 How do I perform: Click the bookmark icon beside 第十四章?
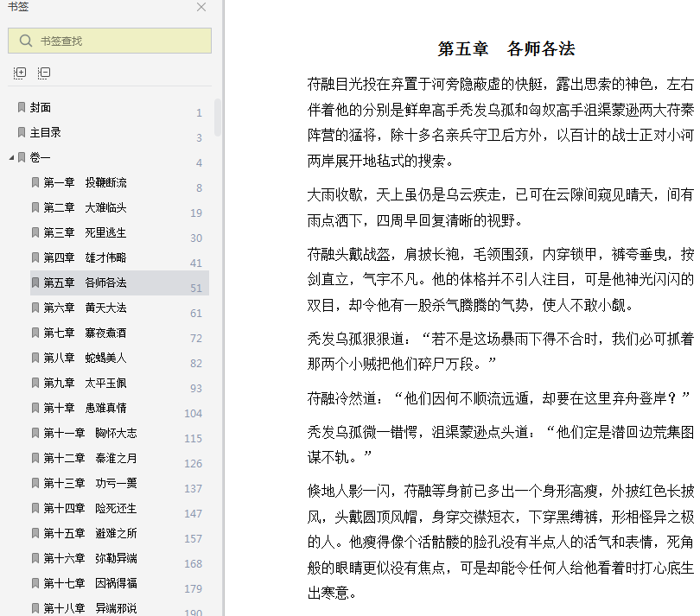pyautogui.click(x=35, y=507)
